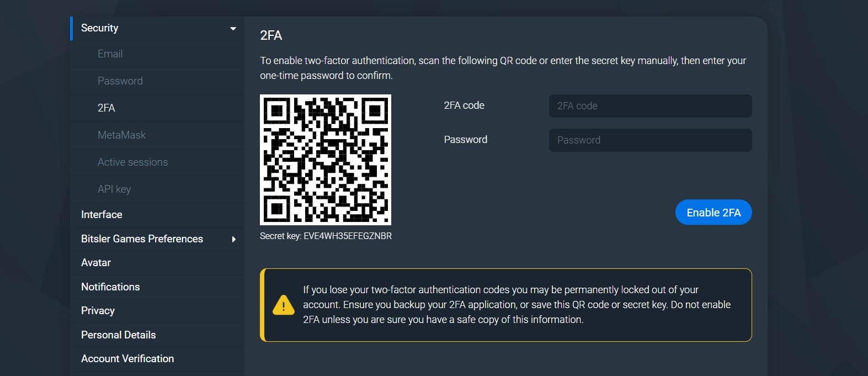Open the Avatar settings section
The width and height of the screenshot is (868, 376).
point(96,262)
